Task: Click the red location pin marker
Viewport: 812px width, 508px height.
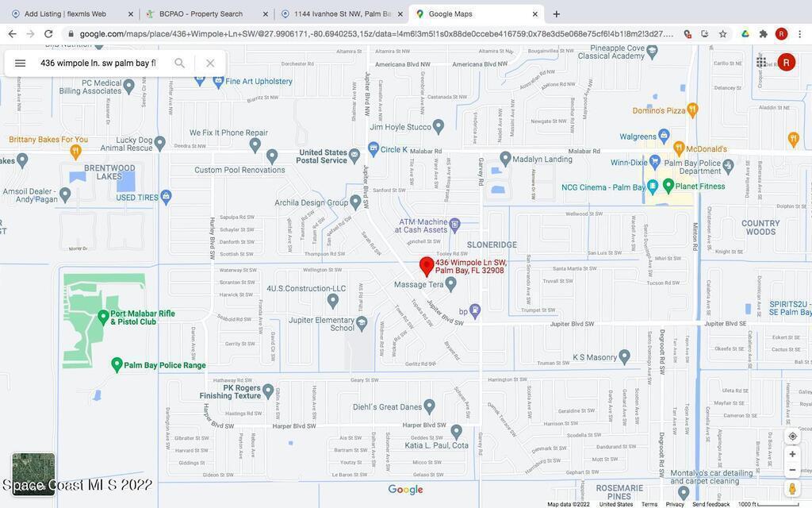Action: pos(426,267)
